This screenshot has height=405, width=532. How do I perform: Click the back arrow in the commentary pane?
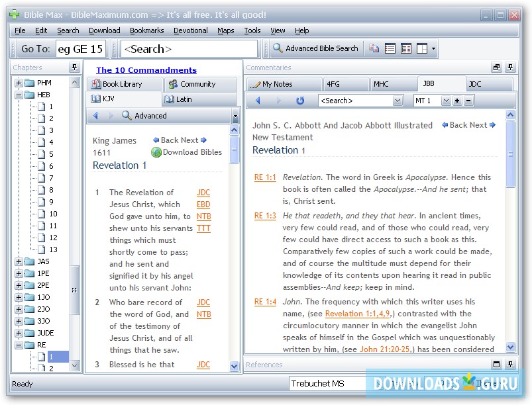258,101
